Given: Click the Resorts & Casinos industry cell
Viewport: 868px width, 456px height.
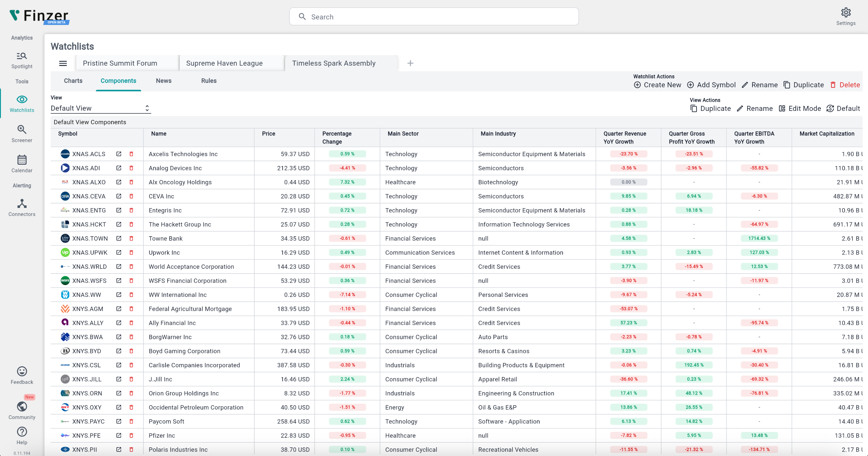Looking at the screenshot, I should tap(503, 351).
